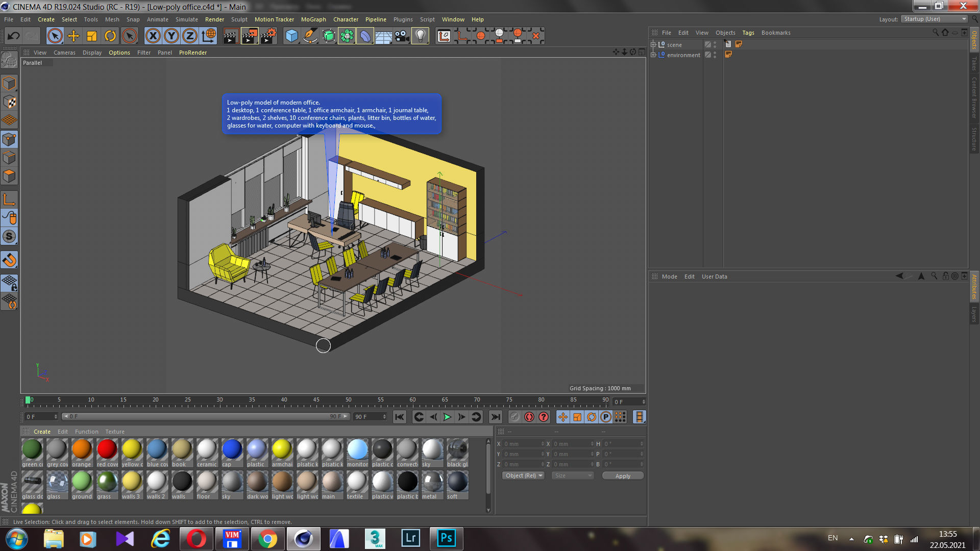Click Make Editable icon in left palette
Viewport: 980px width, 551px height.
9,60
